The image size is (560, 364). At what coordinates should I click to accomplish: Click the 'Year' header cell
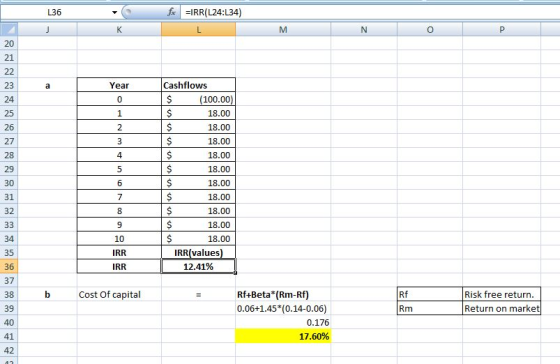(119, 85)
